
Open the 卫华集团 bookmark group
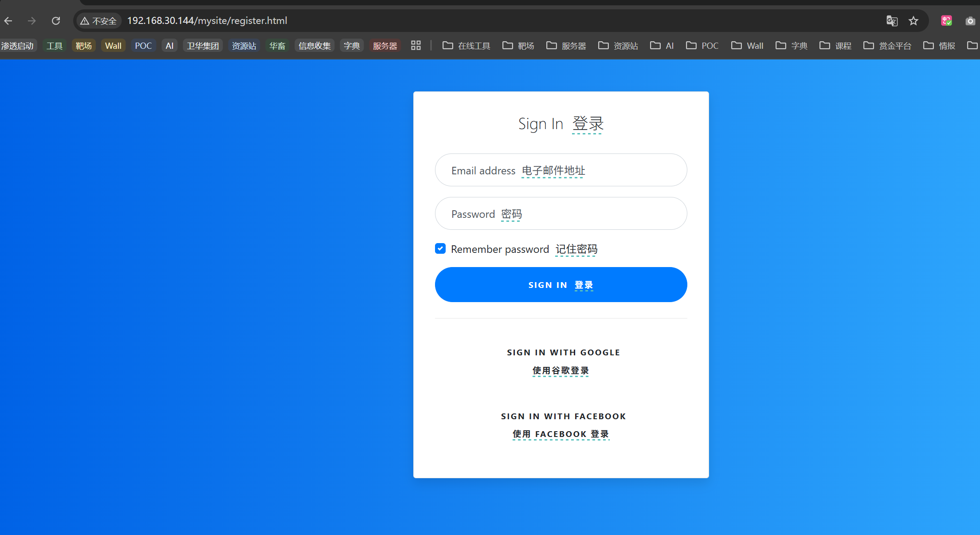pyautogui.click(x=203, y=46)
